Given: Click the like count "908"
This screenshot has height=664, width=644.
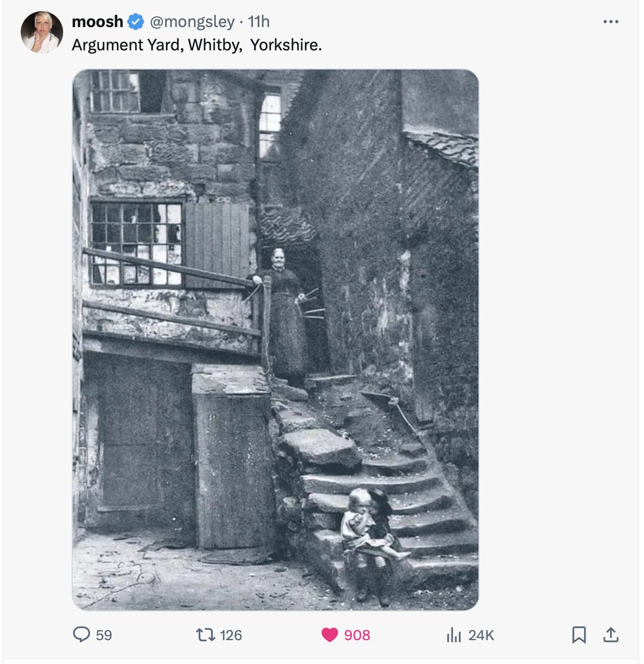Looking at the screenshot, I should [357, 635].
